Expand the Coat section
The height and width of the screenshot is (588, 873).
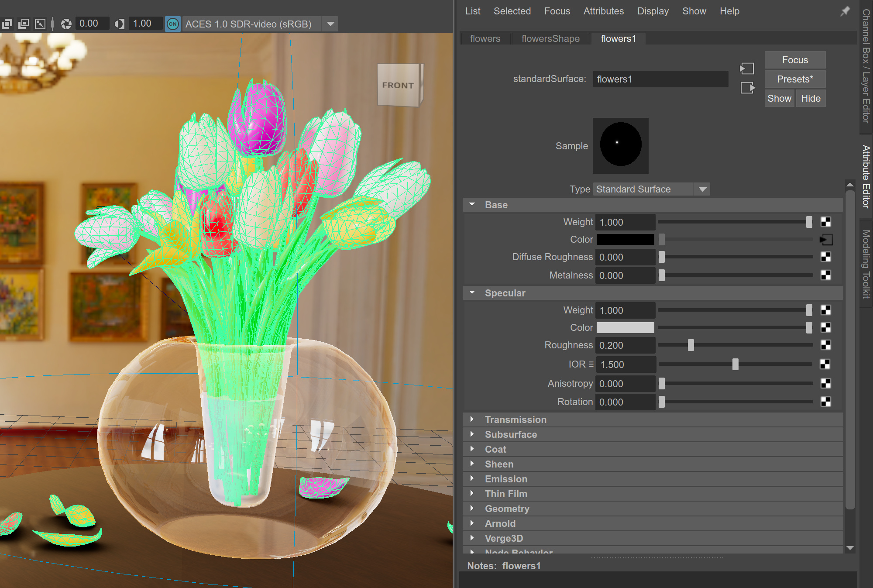click(472, 449)
